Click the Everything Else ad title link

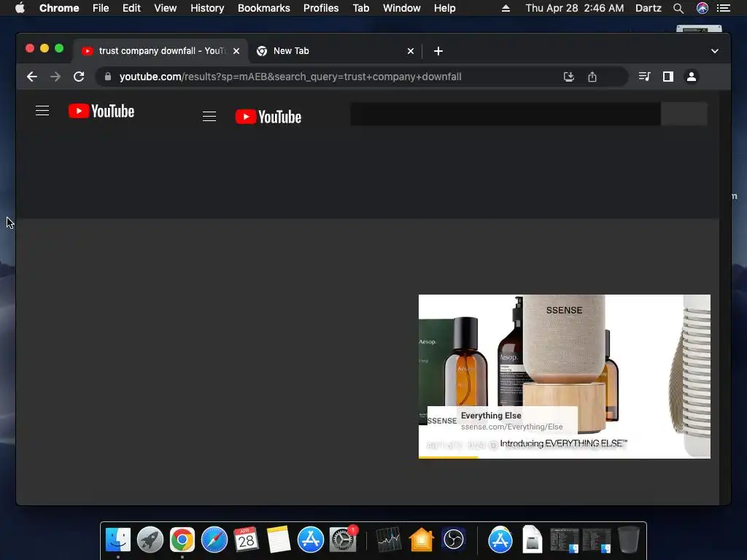[491, 415]
